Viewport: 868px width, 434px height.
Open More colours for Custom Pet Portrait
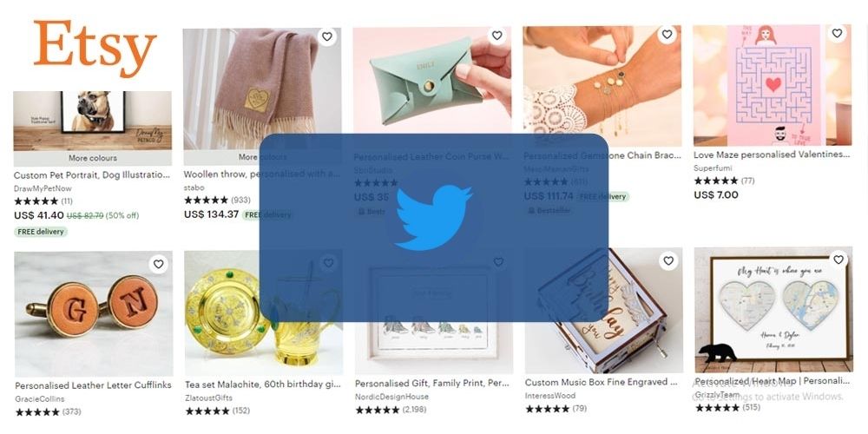(x=93, y=158)
